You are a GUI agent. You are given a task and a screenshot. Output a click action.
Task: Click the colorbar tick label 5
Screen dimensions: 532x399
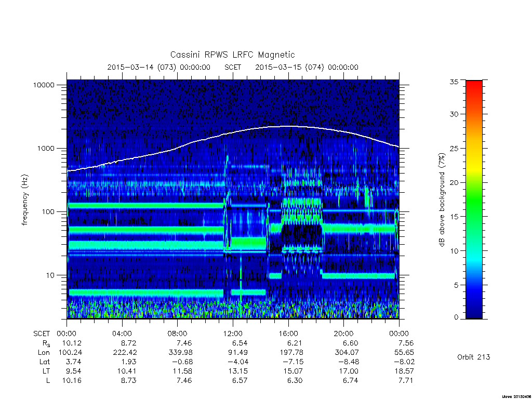coord(456,285)
